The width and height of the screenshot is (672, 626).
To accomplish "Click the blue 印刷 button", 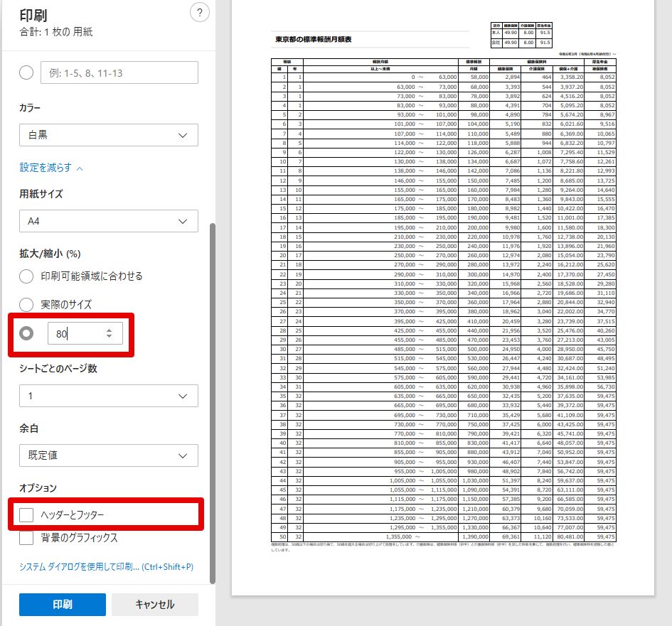I will pos(63,605).
